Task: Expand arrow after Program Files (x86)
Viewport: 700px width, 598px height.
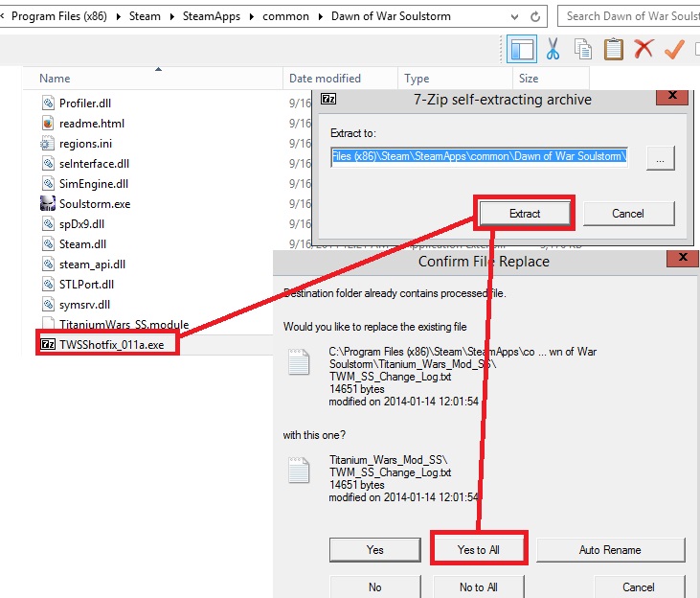Action: click(119, 17)
